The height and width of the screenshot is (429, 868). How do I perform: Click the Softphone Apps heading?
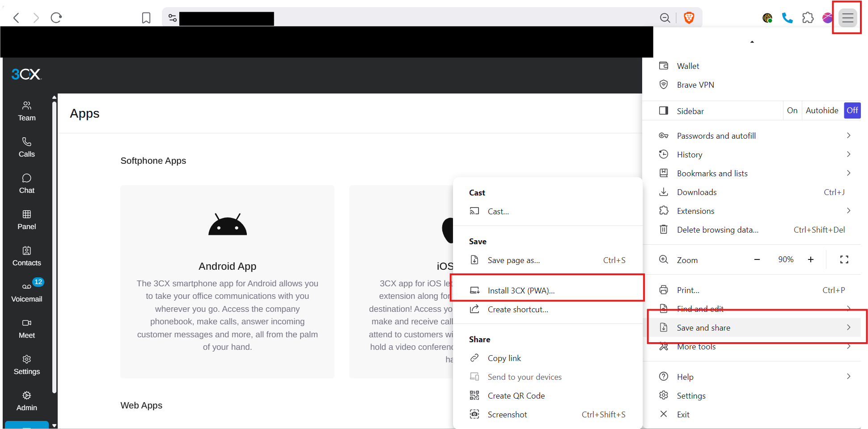153,161
